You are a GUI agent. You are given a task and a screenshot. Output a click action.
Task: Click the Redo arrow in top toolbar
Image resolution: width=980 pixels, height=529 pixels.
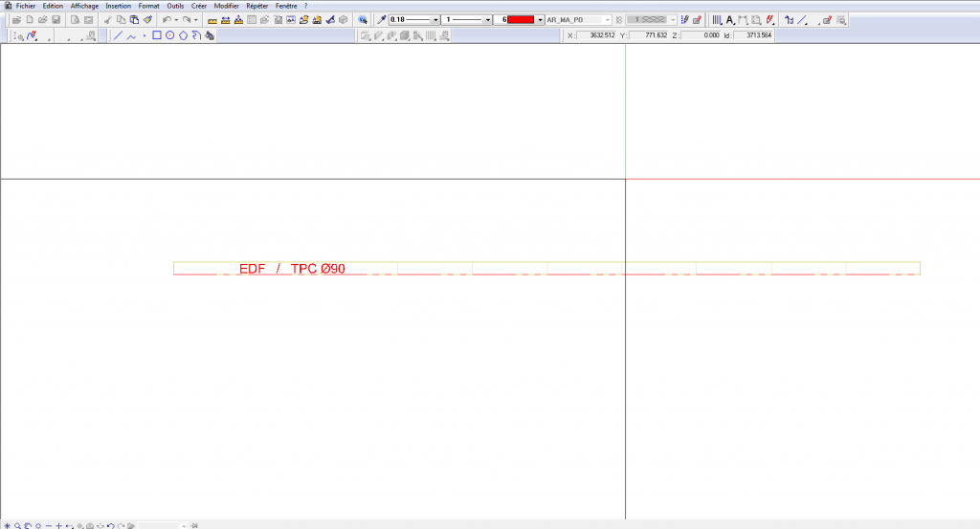187,19
